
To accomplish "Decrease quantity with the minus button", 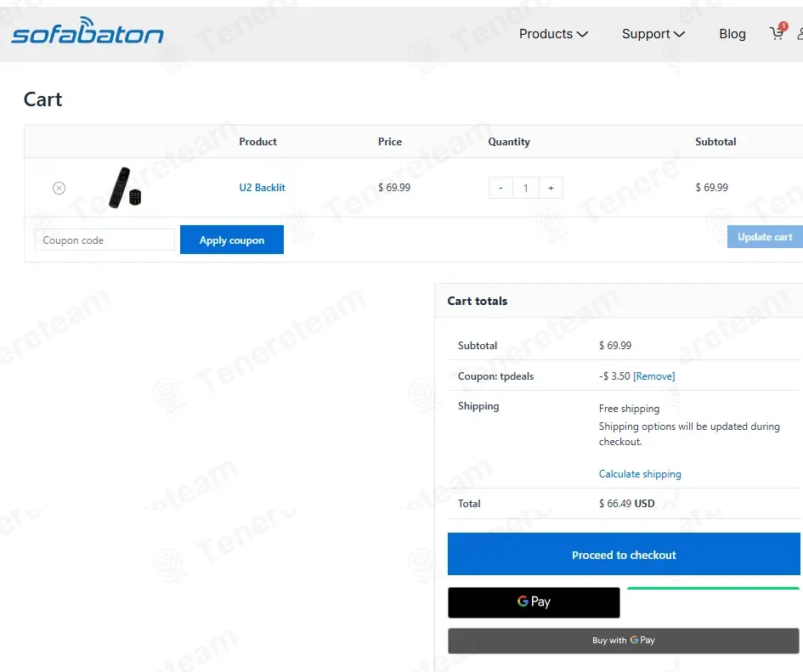I will pyautogui.click(x=500, y=188).
